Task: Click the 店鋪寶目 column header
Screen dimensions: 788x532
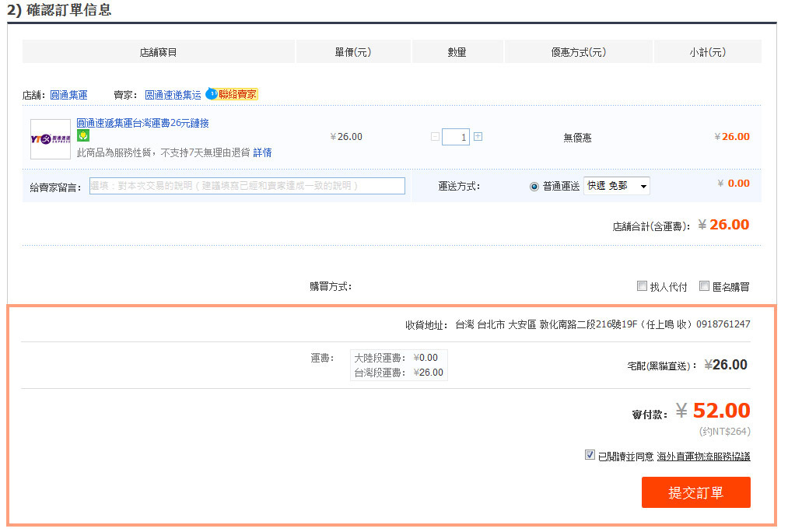Action: pyautogui.click(x=158, y=52)
